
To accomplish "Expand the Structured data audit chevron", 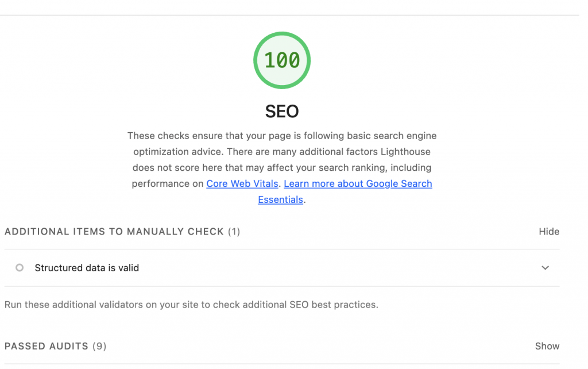I will pyautogui.click(x=545, y=268).
